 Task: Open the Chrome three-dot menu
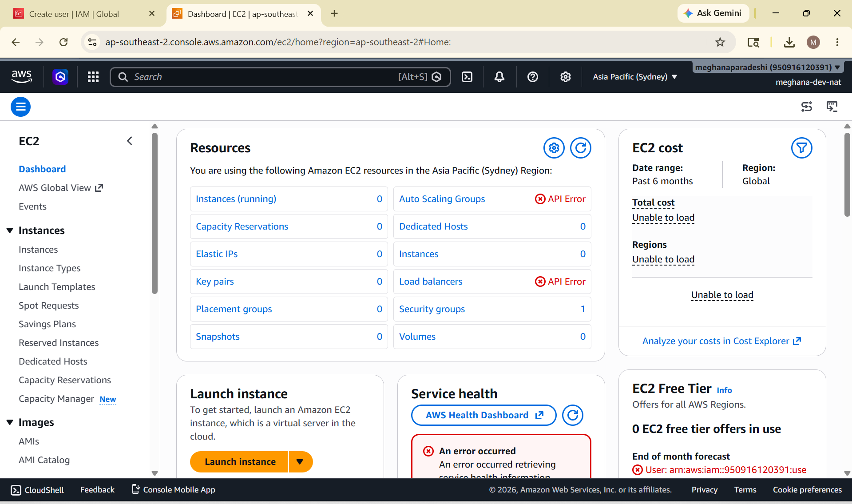click(837, 42)
